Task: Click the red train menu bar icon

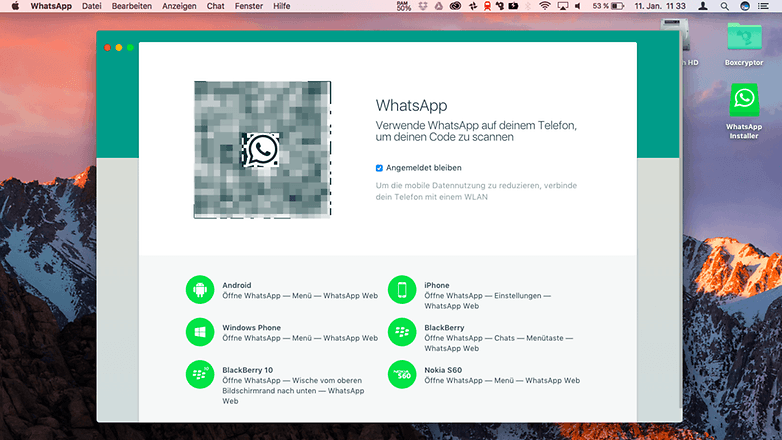Action: (487, 6)
